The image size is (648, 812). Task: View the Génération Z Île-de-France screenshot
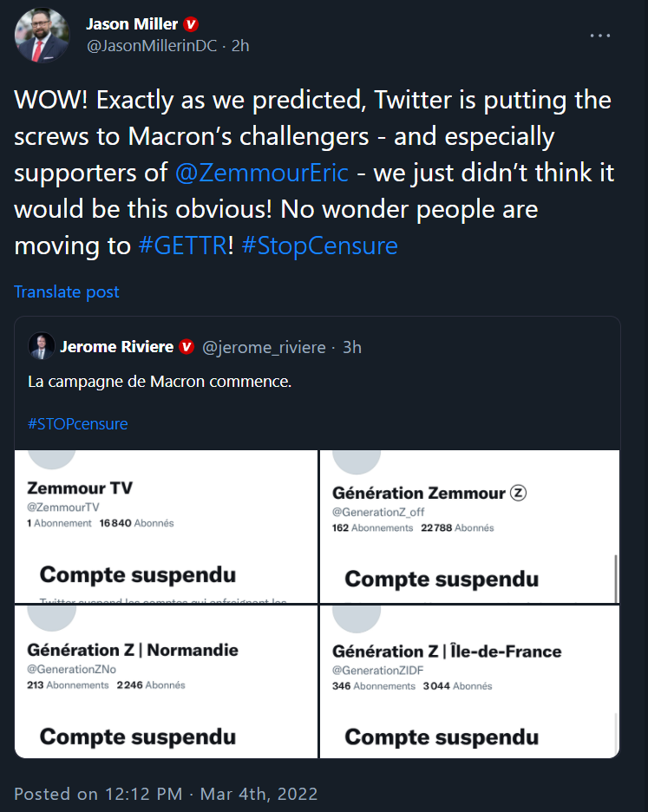point(469,682)
